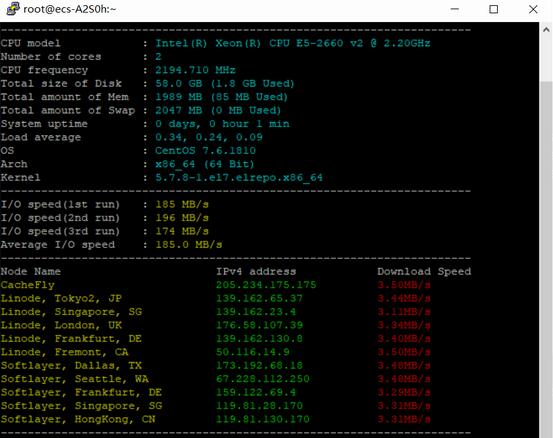Maximize the terminal window
553x438 pixels.
coord(494,9)
